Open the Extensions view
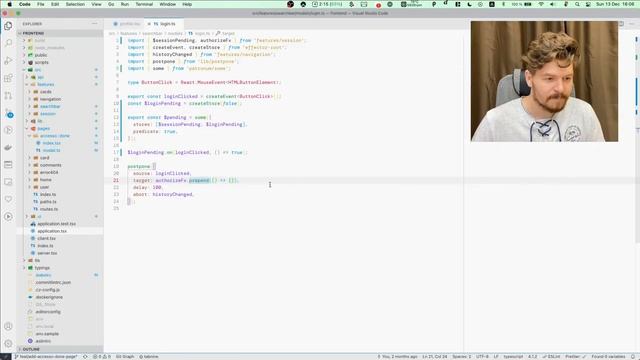Image resolution: width=640 pixels, height=360 pixels. pyautogui.click(x=8, y=78)
